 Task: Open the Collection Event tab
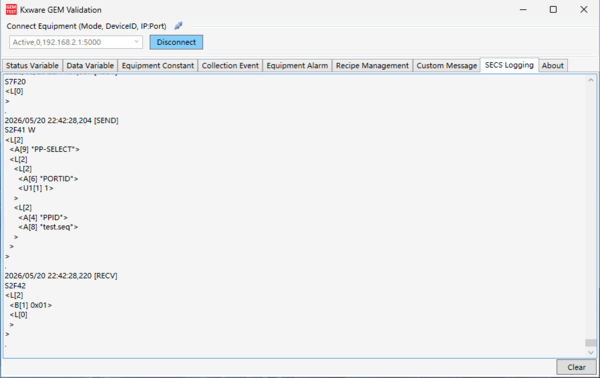click(230, 65)
